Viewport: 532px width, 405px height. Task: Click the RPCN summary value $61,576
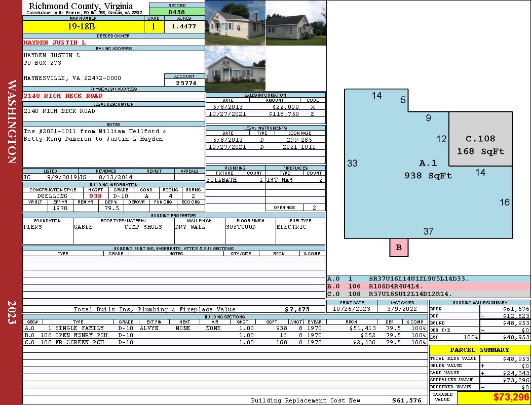pyautogui.click(x=516, y=309)
